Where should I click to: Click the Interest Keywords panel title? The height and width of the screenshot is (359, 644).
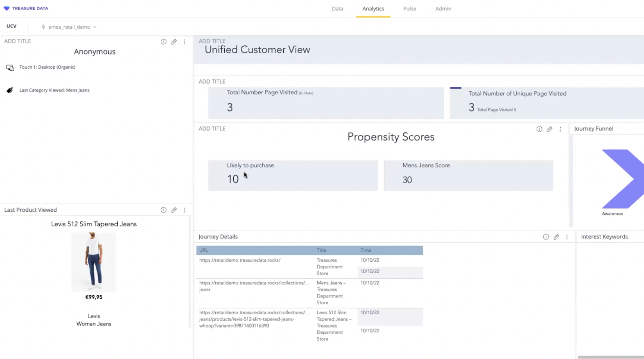pos(604,237)
